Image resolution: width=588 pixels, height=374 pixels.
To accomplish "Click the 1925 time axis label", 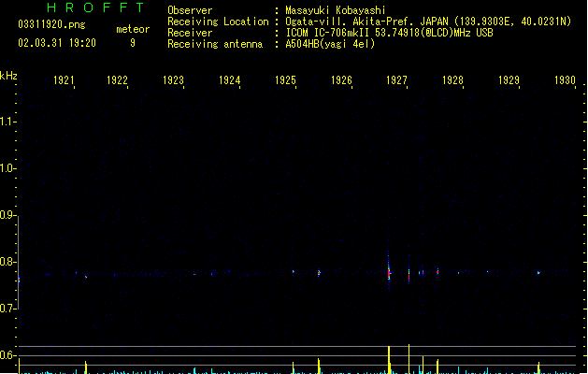I will (x=285, y=80).
